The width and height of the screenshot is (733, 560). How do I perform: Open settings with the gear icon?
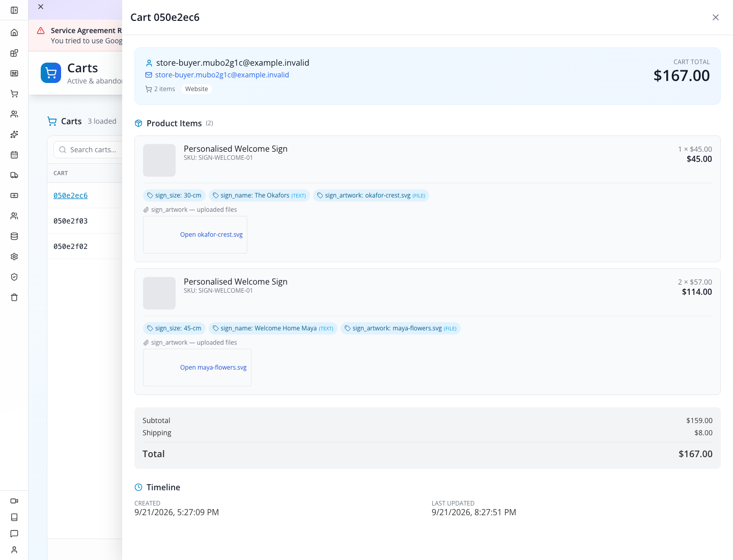(14, 257)
